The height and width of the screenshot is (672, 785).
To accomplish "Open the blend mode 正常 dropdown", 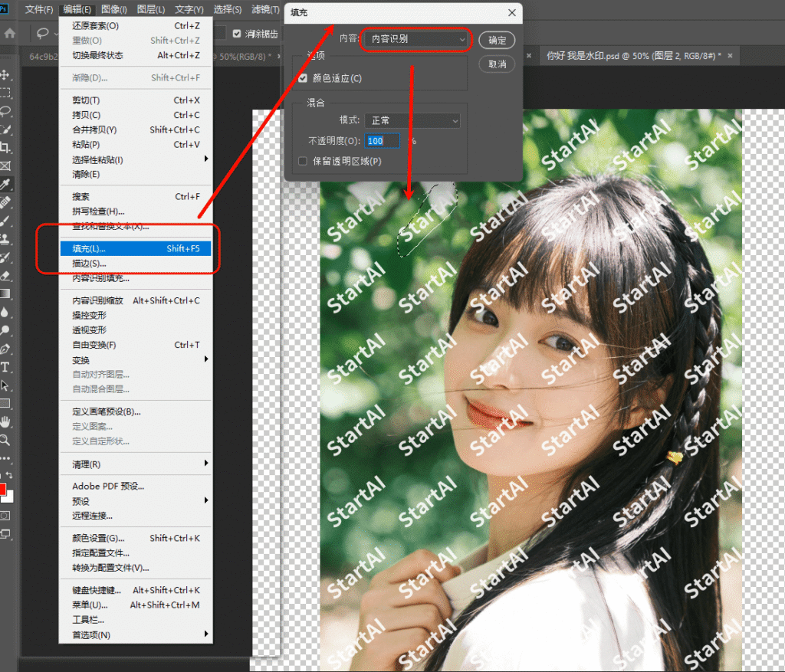I will coord(412,120).
